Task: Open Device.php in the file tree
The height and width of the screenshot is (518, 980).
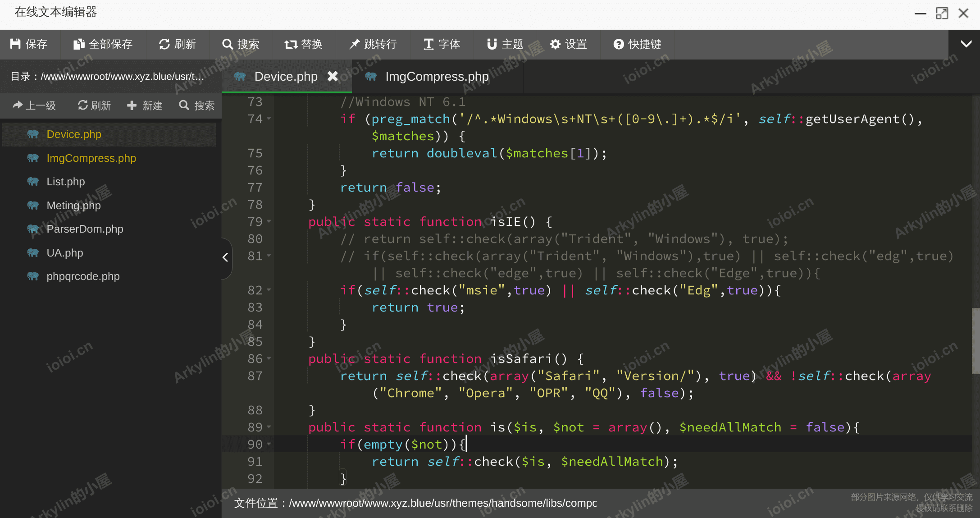Action: click(109, 134)
